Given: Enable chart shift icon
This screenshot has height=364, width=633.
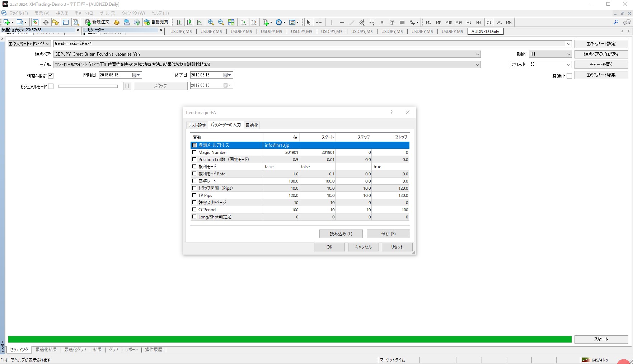Looking at the screenshot, I should (254, 22).
